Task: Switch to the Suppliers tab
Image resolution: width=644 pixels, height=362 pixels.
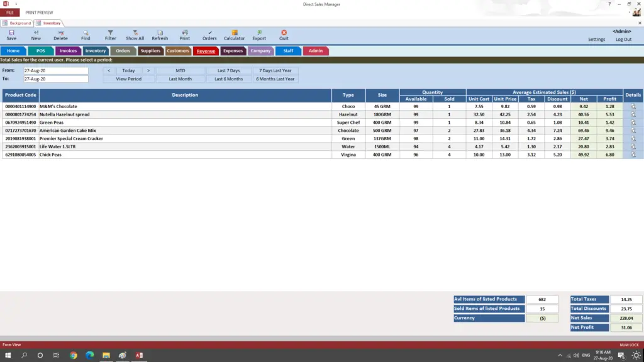Action: pyautogui.click(x=150, y=51)
